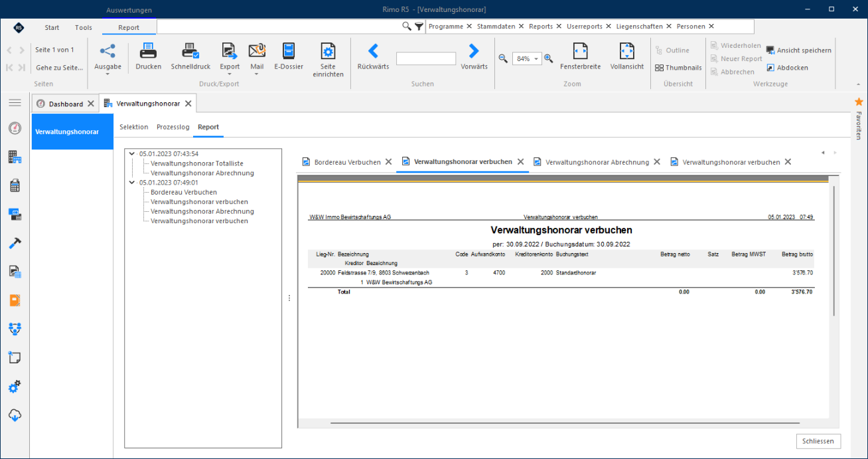Open the search filter funnel icon
The height and width of the screenshot is (459, 868).
coord(419,26)
